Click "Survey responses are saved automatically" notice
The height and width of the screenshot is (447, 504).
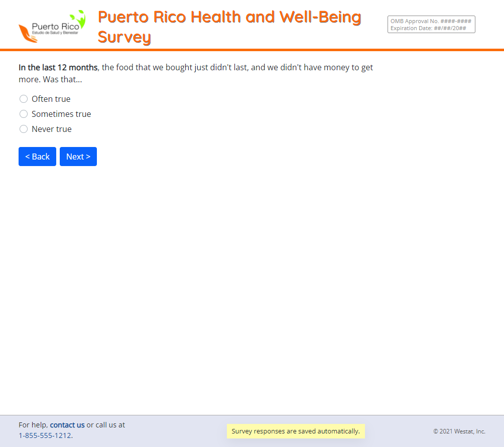point(296,431)
